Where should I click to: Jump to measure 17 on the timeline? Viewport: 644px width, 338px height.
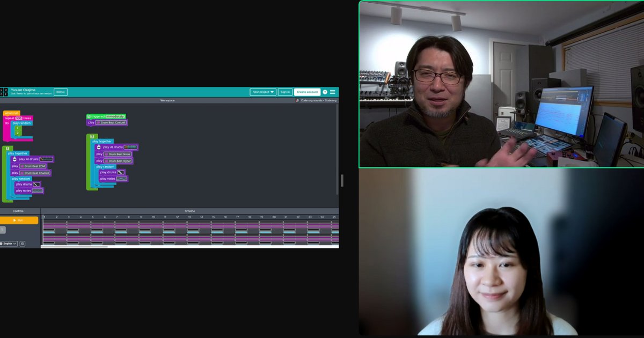(237, 217)
